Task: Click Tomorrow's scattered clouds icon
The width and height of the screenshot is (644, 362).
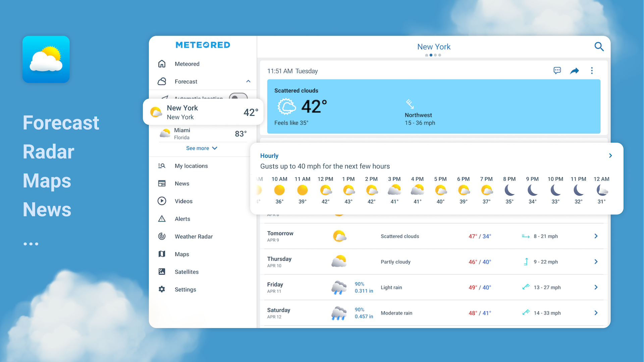Action: [339, 236]
